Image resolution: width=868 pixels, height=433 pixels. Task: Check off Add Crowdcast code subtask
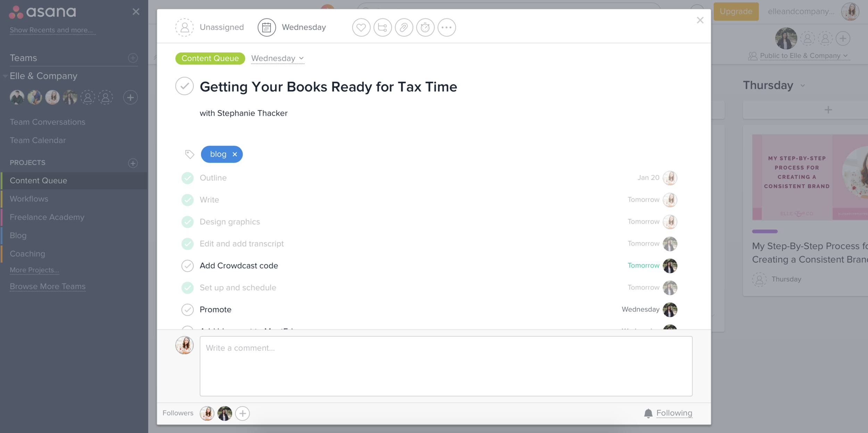coord(187,266)
